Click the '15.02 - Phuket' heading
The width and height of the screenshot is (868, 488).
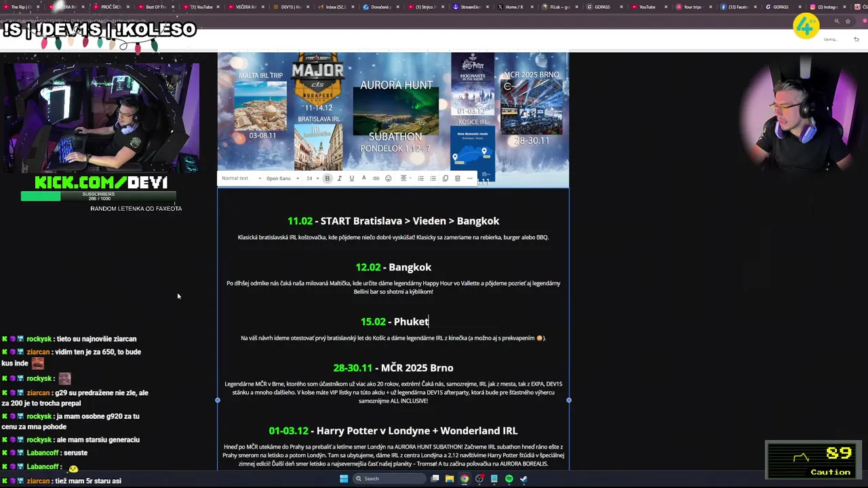pos(395,321)
